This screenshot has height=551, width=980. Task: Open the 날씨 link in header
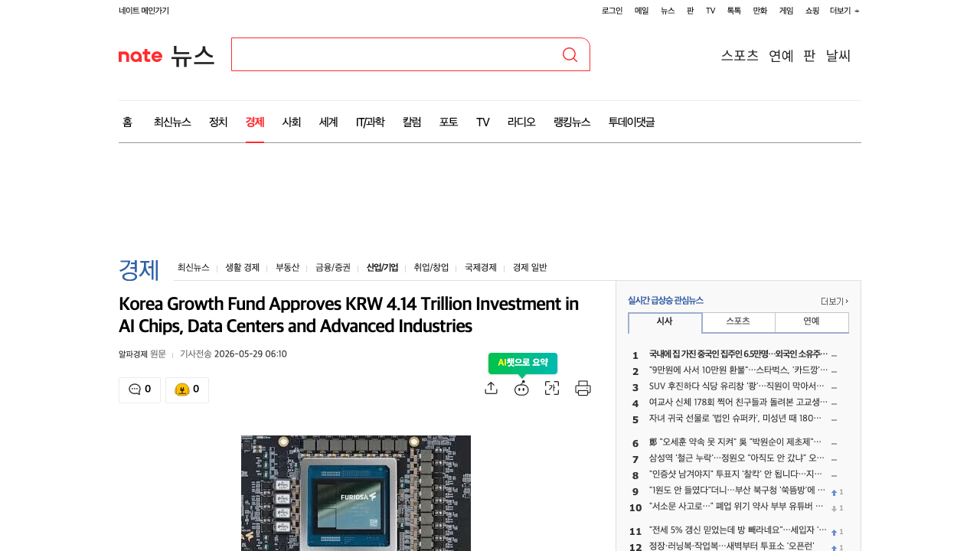tap(838, 55)
